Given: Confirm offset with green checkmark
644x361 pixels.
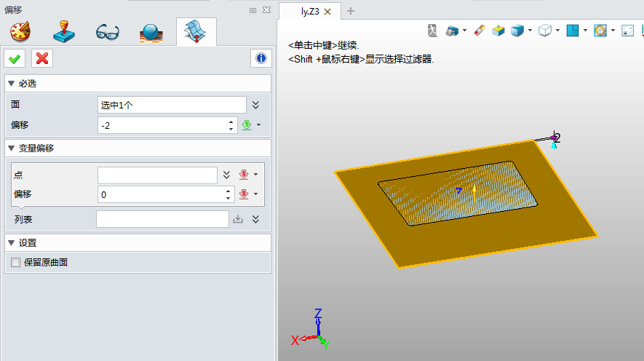Looking at the screenshot, I should 14,59.
